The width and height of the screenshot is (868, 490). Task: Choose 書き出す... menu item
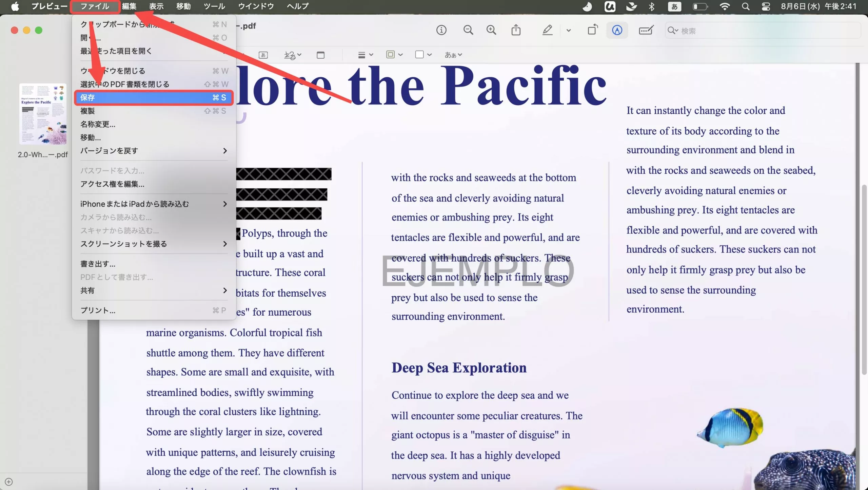pyautogui.click(x=153, y=264)
